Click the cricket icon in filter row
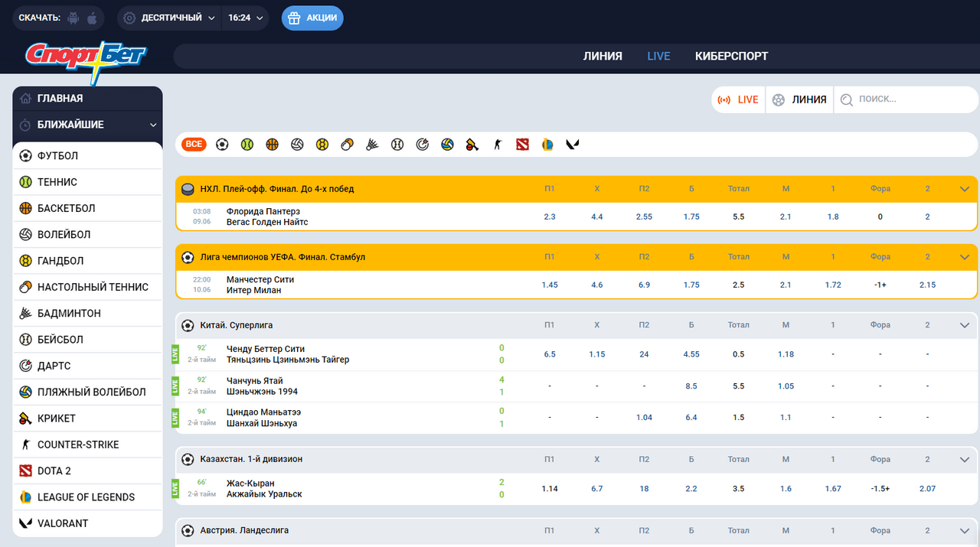Viewport: 980px width, 547px height. pos(472,144)
